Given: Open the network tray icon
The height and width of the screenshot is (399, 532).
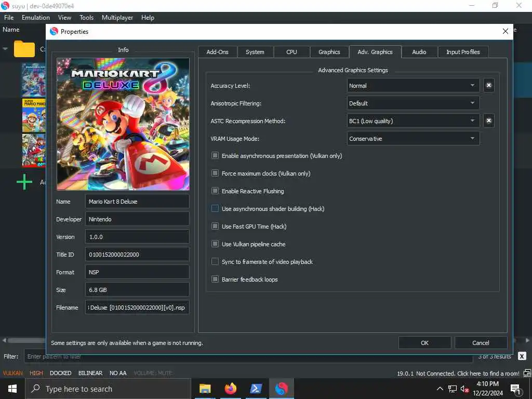Looking at the screenshot, I should (x=453, y=389).
